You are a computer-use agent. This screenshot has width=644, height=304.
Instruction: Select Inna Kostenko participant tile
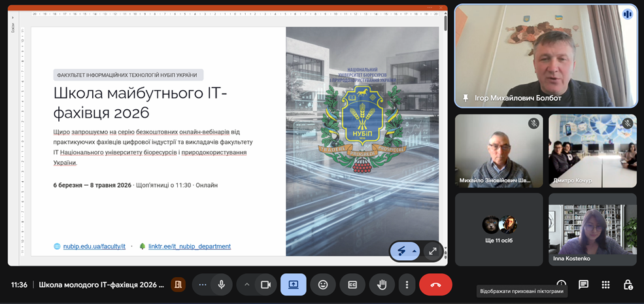[592, 229]
